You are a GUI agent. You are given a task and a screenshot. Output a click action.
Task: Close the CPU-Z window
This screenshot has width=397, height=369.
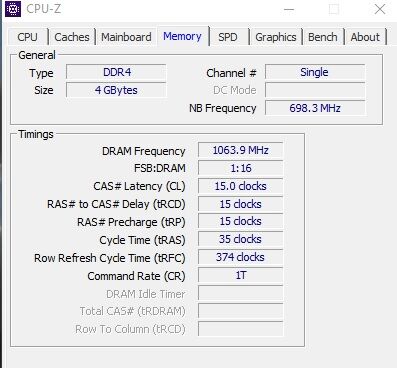click(380, 9)
